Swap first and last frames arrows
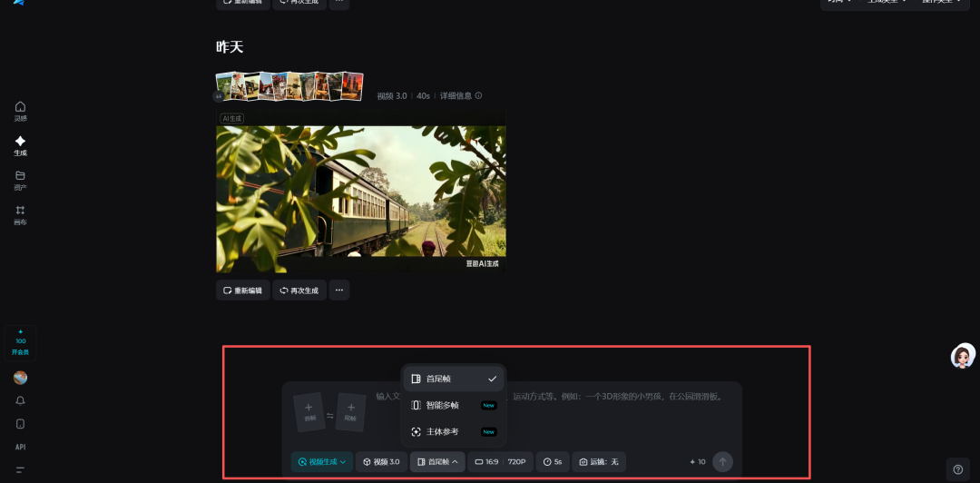This screenshot has height=483, width=980. point(330,416)
